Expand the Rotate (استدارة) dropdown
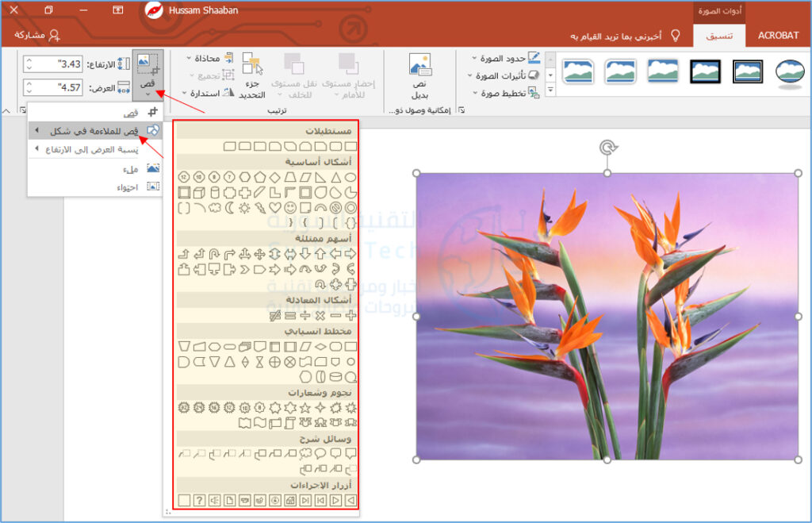Screen dimensions: 812x523 point(209,94)
